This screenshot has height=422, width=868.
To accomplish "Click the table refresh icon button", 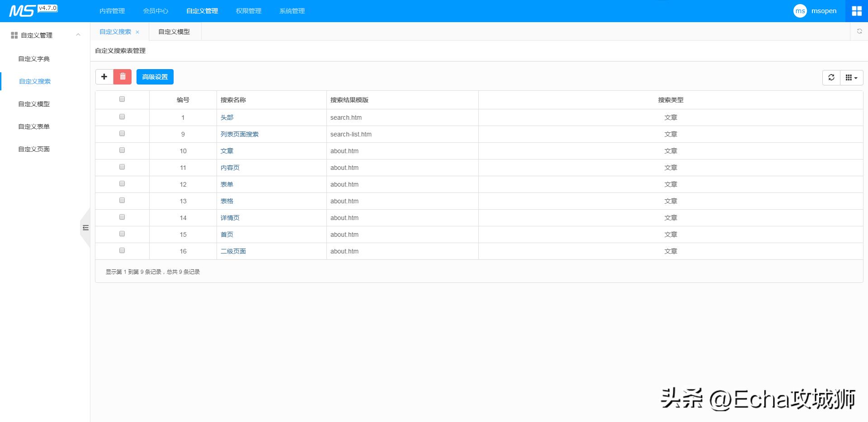I will pyautogui.click(x=831, y=78).
